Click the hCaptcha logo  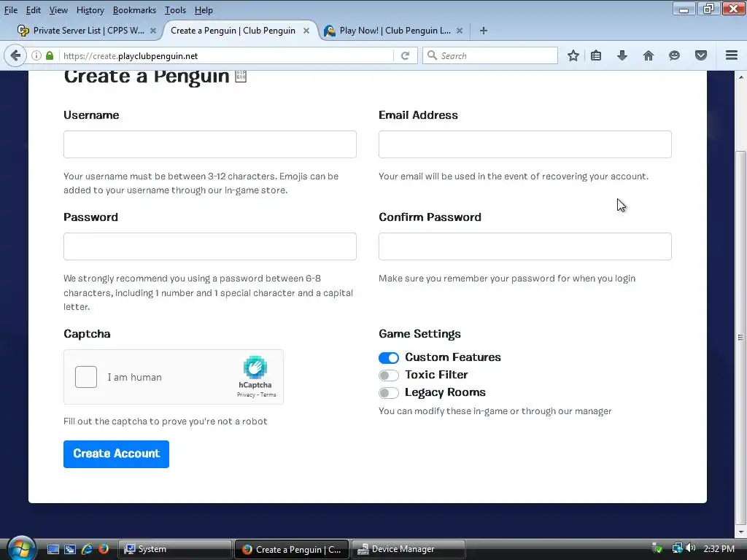pos(255,367)
